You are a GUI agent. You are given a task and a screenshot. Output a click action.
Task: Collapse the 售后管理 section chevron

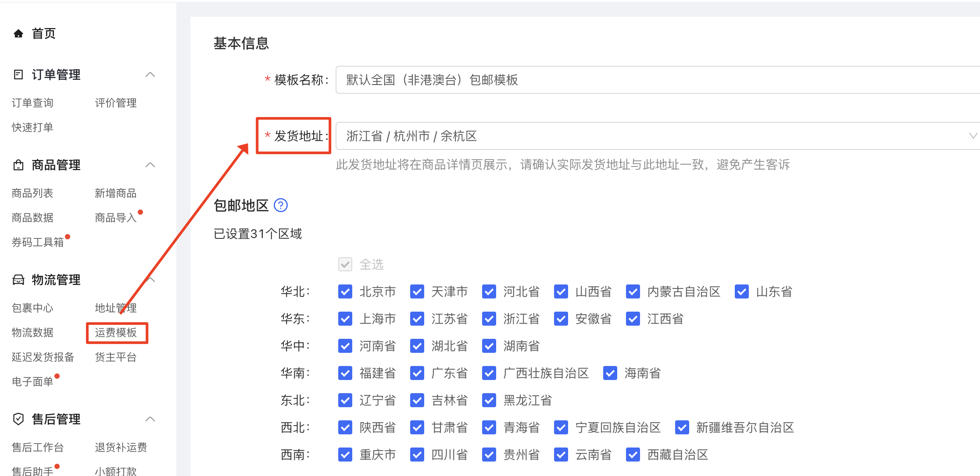(x=150, y=419)
